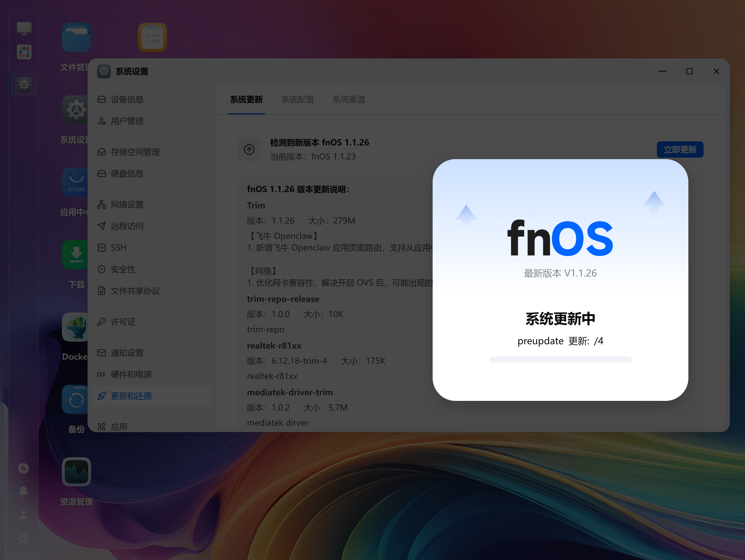This screenshot has height=560, width=745.
Task: Click the 【飞牛 Openclaw】 section label
Action: pos(283,236)
